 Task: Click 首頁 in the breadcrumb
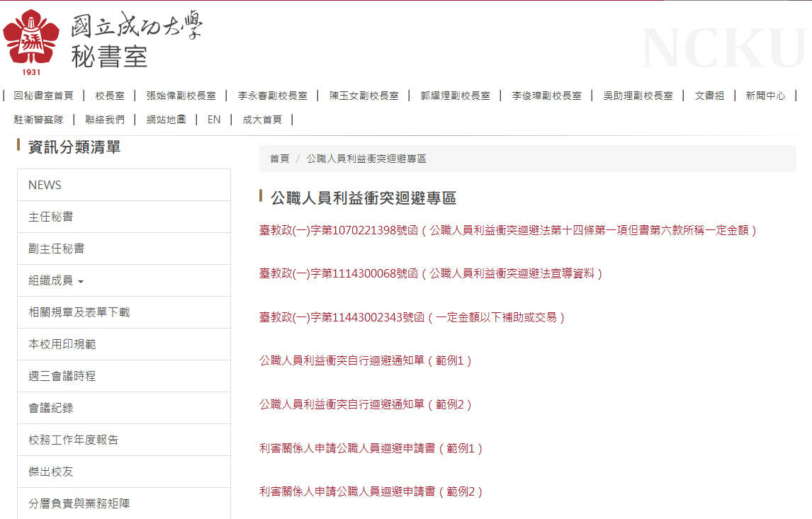point(279,159)
